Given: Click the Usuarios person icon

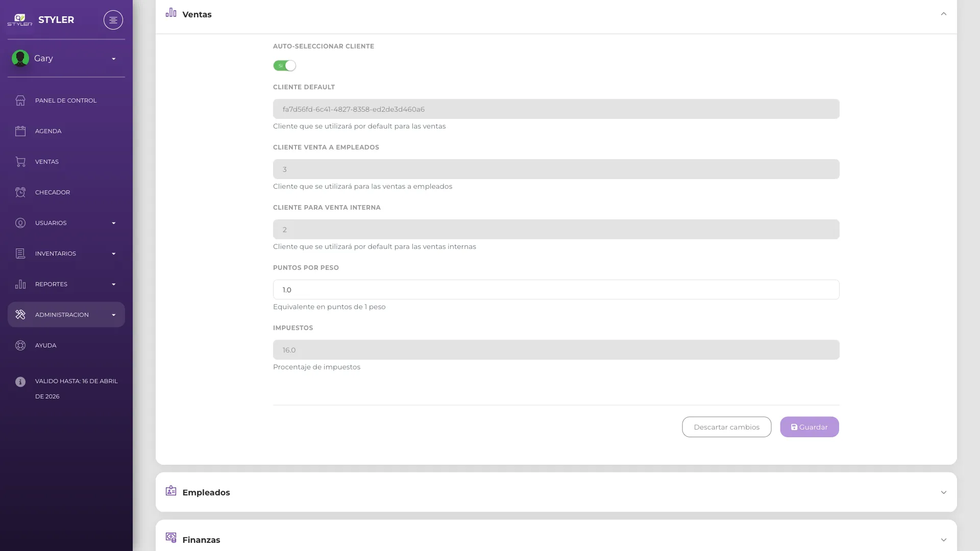Looking at the screenshot, I should pos(20,223).
